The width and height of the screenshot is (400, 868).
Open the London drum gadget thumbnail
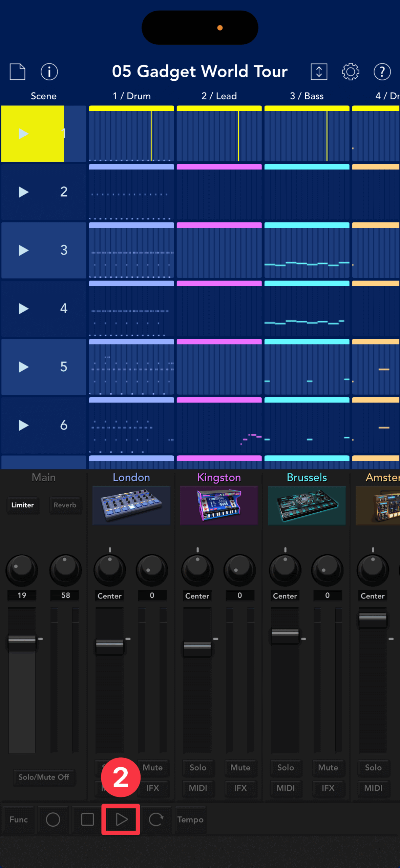131,505
